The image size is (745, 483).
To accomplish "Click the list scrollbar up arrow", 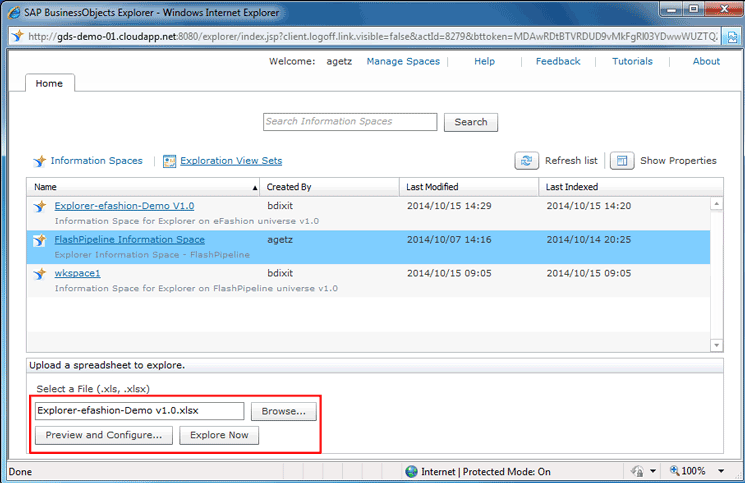I will [x=716, y=204].
